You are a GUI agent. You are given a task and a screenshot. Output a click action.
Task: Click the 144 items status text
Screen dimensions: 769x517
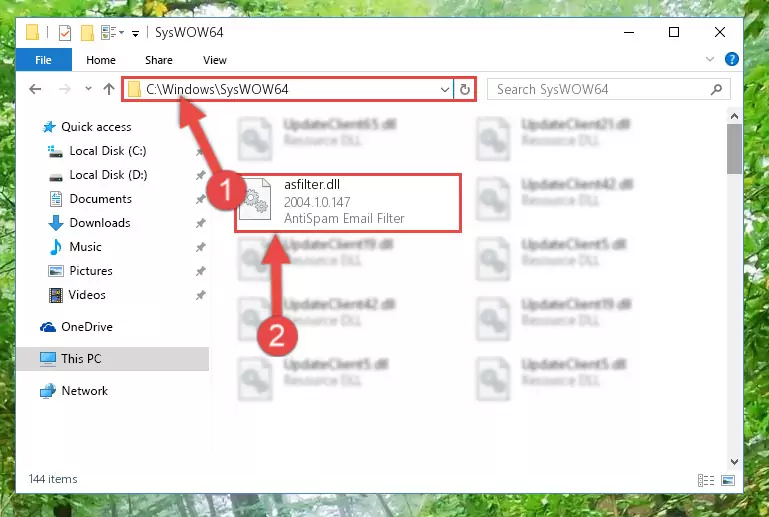click(53, 479)
